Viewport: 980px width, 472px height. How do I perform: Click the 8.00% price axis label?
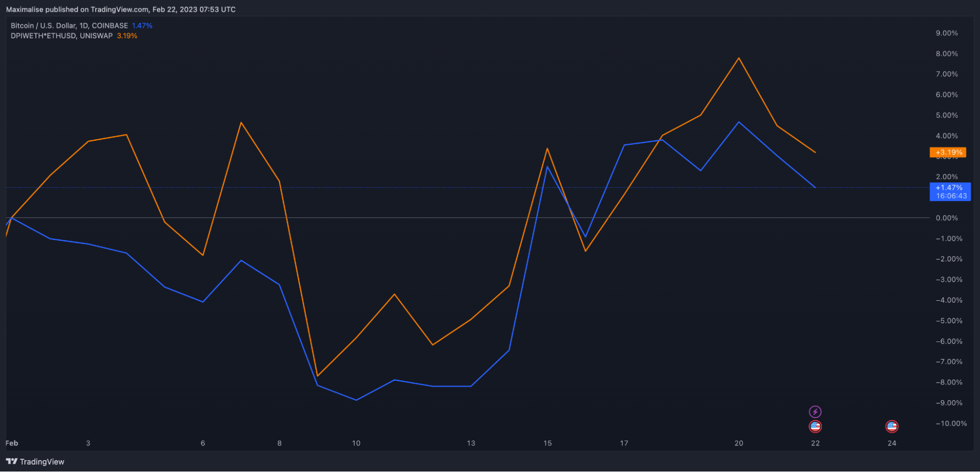coord(947,54)
